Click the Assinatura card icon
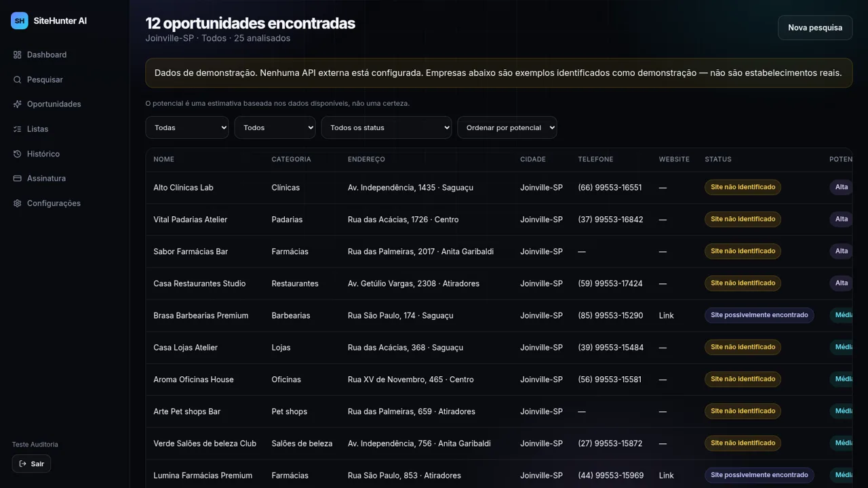The height and width of the screenshot is (488, 868). [x=18, y=178]
